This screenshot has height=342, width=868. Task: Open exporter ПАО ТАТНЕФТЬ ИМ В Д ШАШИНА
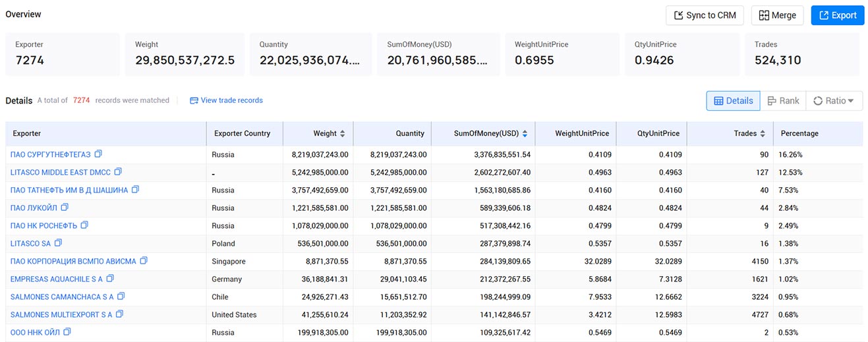(69, 190)
